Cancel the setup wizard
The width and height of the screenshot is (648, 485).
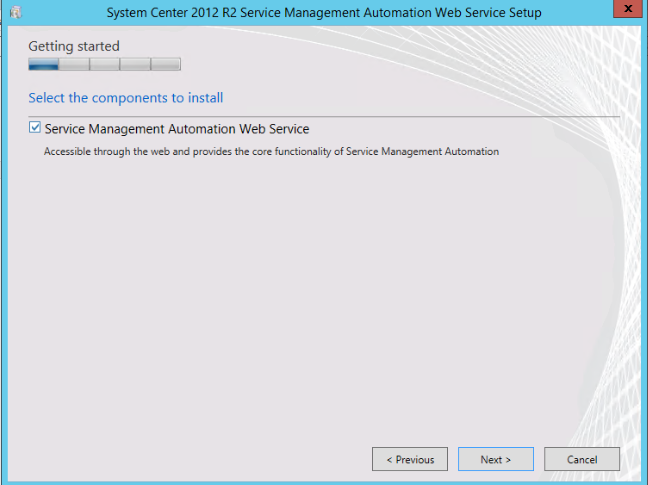[x=582, y=459]
